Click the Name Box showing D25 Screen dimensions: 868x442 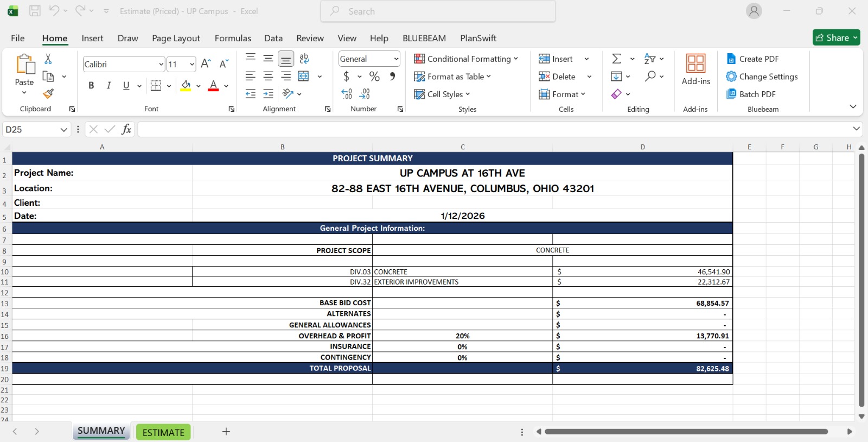(31, 129)
